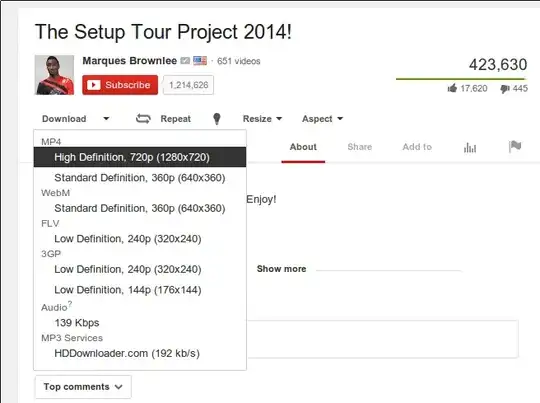Open Marques Brownlee channel avatar thumbnail
This screenshot has height=403, width=540.
tap(54, 75)
